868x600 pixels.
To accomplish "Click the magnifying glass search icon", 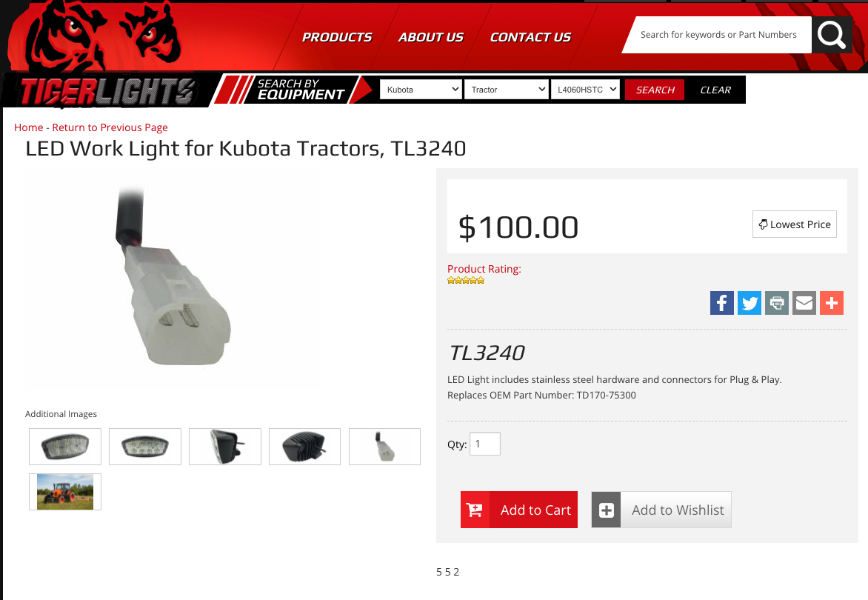I will click(x=832, y=35).
